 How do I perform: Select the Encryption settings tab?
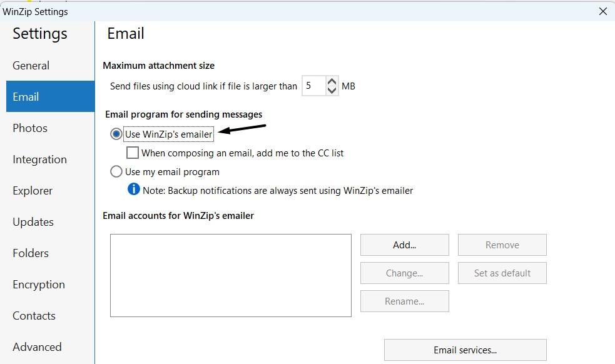[x=39, y=285]
